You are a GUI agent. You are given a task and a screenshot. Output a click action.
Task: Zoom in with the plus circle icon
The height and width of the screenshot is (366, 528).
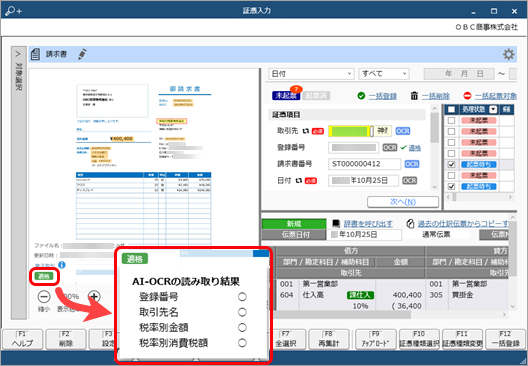tap(94, 297)
